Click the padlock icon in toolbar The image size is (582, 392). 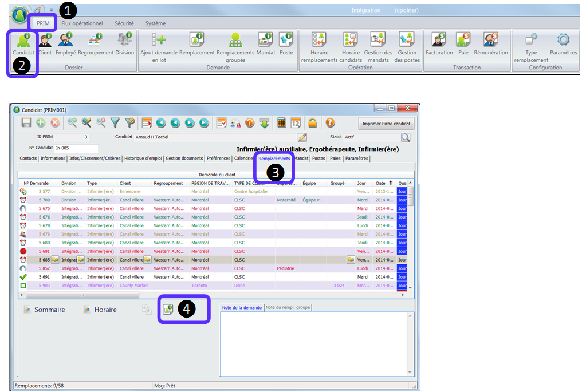(313, 122)
